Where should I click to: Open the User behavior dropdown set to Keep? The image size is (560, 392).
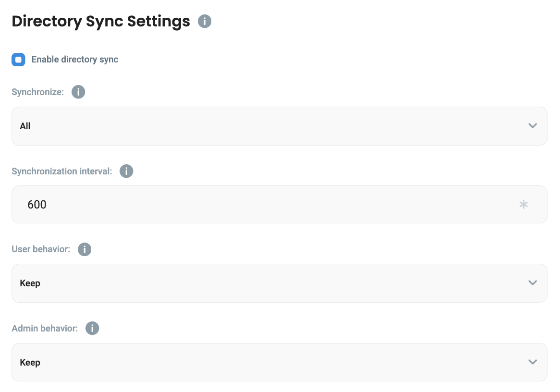[x=269, y=283]
